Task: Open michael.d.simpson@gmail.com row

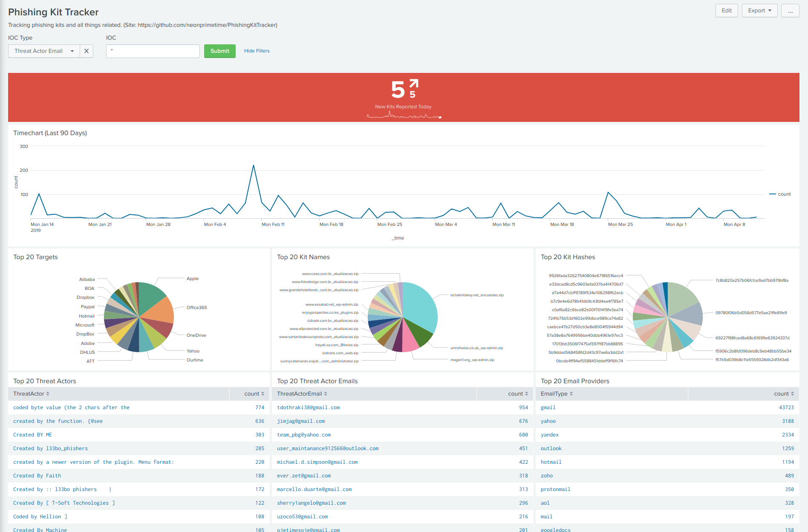Action: pyautogui.click(x=403, y=462)
